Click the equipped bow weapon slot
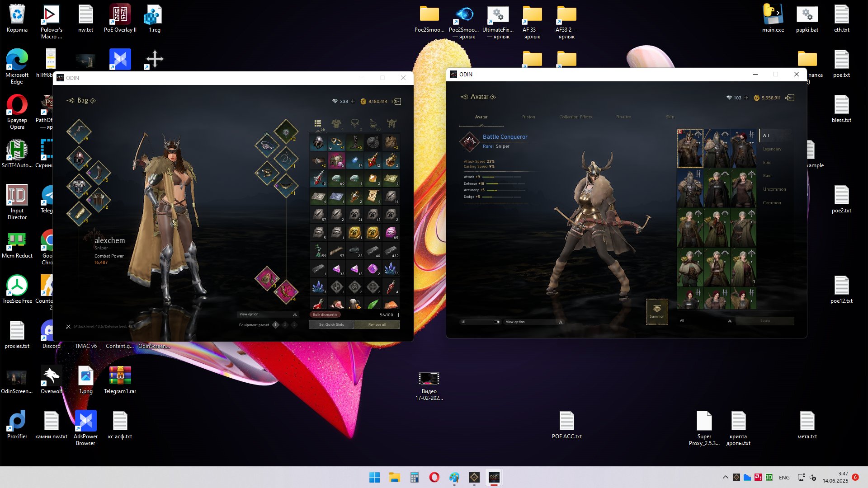 click(79, 131)
